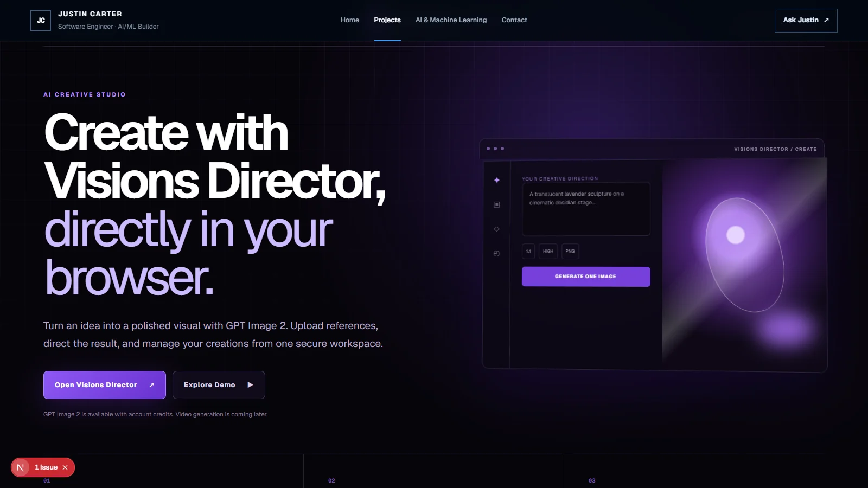Dismiss the 1 Issue badge with X
The width and height of the screenshot is (868, 488).
coord(65,467)
